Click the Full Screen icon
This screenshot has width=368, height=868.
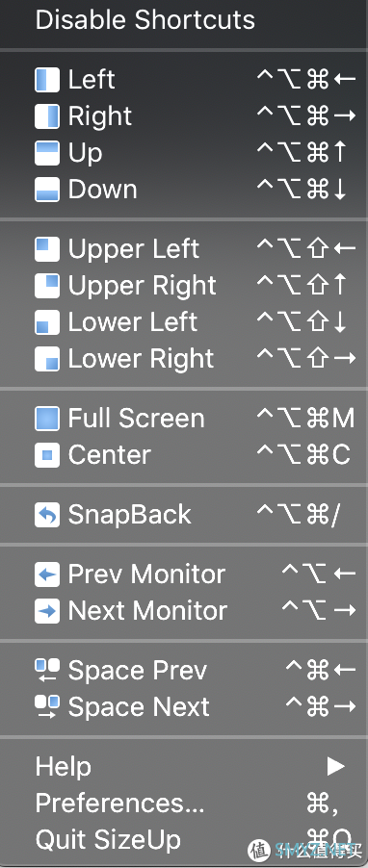47,419
